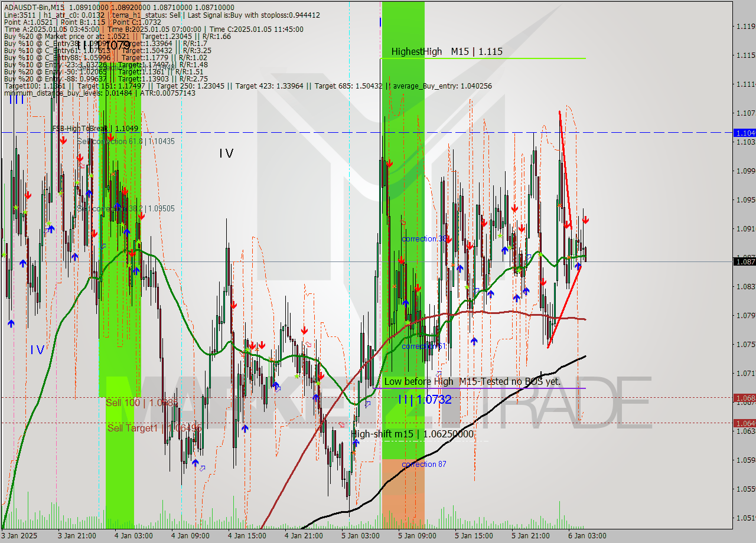Select the ascending red trend line
This screenshot has height=543, width=756.
click(564, 307)
